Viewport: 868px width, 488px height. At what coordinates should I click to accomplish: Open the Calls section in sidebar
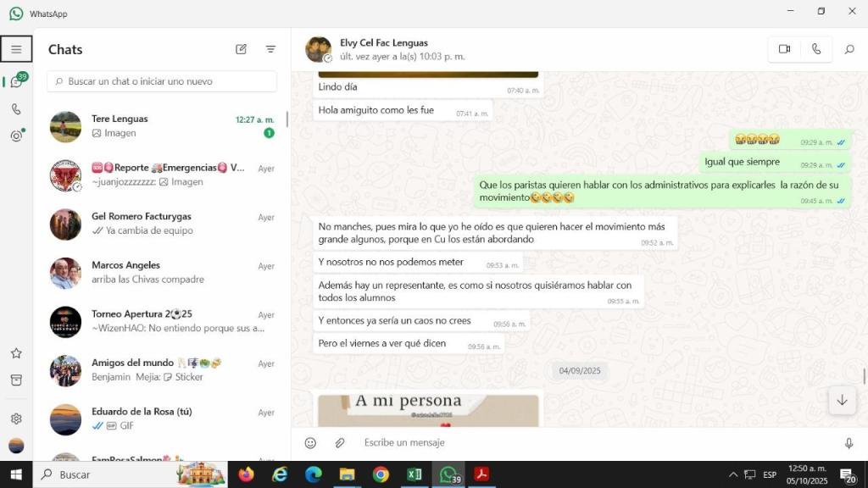(x=16, y=109)
